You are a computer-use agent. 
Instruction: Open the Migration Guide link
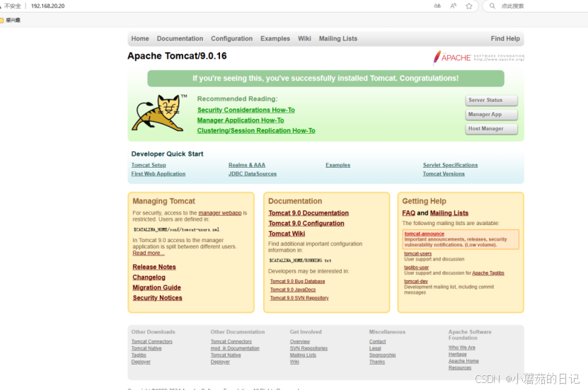157,287
